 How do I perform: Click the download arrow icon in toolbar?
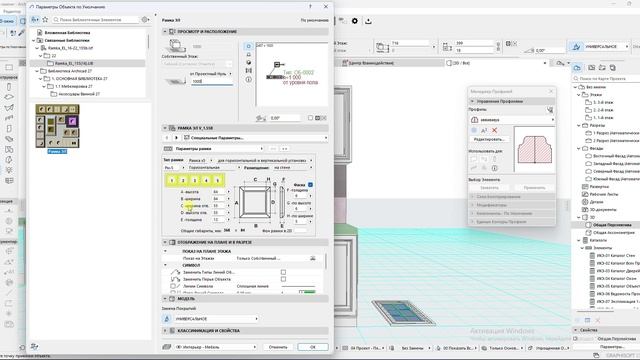(368, 21)
